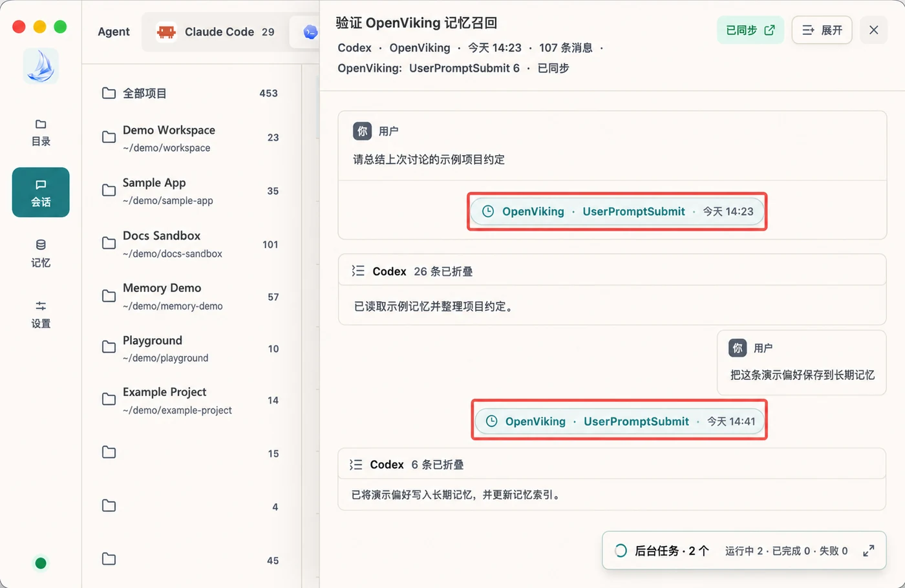Click the Claude Code robot icon
Viewport: 905px width, 588px height.
[167, 32]
